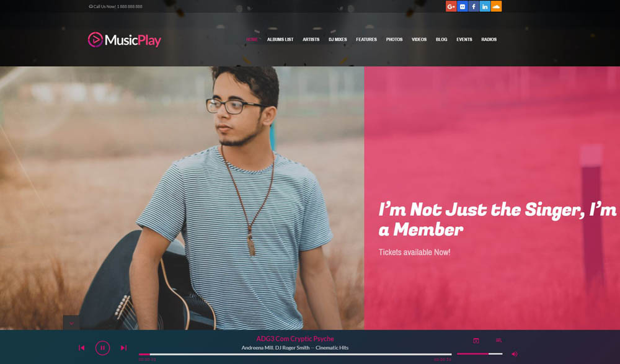Pause the current track
Screen dimensions: 620x364
coord(102,348)
